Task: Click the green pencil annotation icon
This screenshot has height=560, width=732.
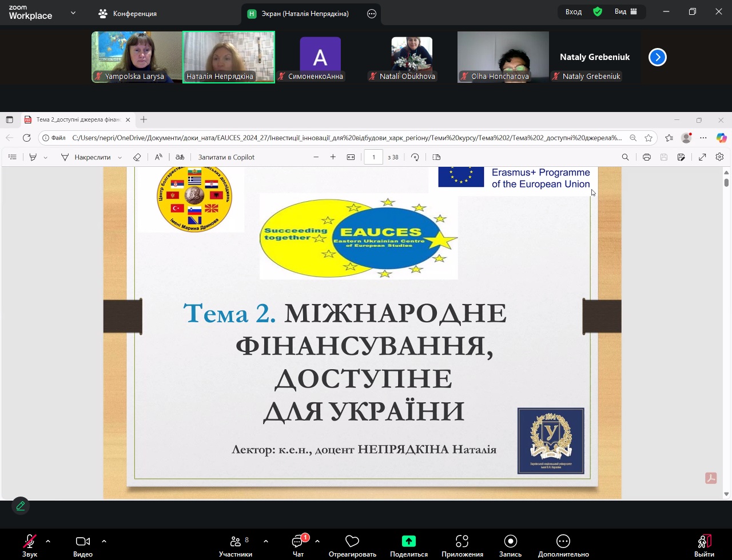Action: (21, 506)
